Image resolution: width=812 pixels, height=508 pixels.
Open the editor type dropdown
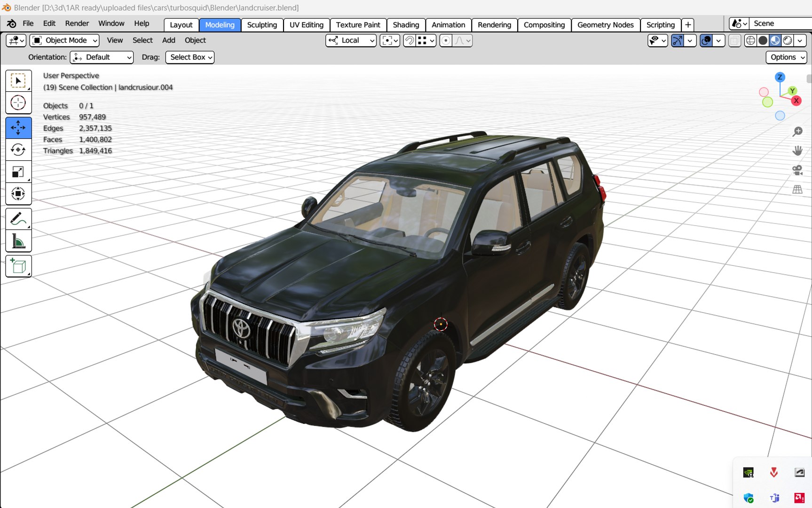pyautogui.click(x=16, y=40)
